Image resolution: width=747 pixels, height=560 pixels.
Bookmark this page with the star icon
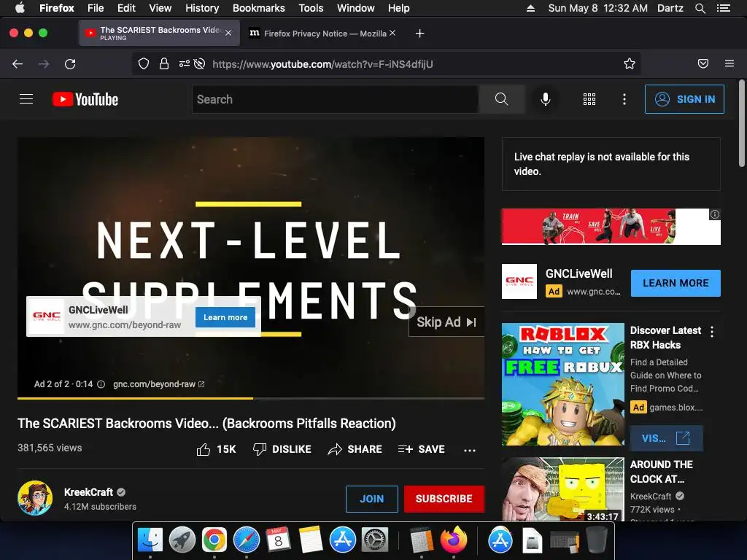coord(630,64)
